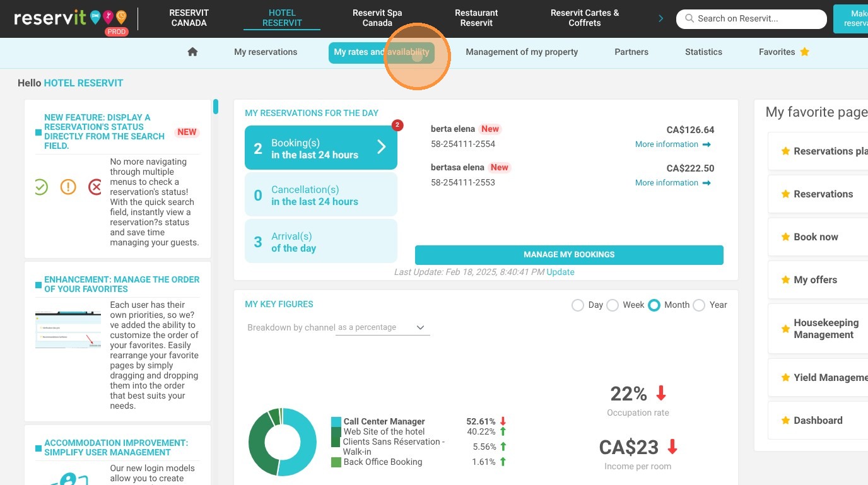Click the search magnifier icon
The width and height of the screenshot is (868, 485).
coord(689,19)
